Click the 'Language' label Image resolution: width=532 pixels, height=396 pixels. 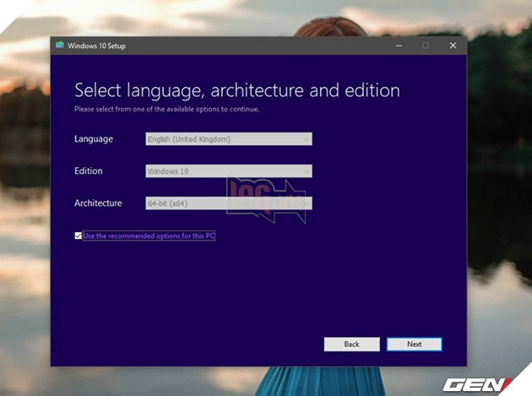point(94,138)
